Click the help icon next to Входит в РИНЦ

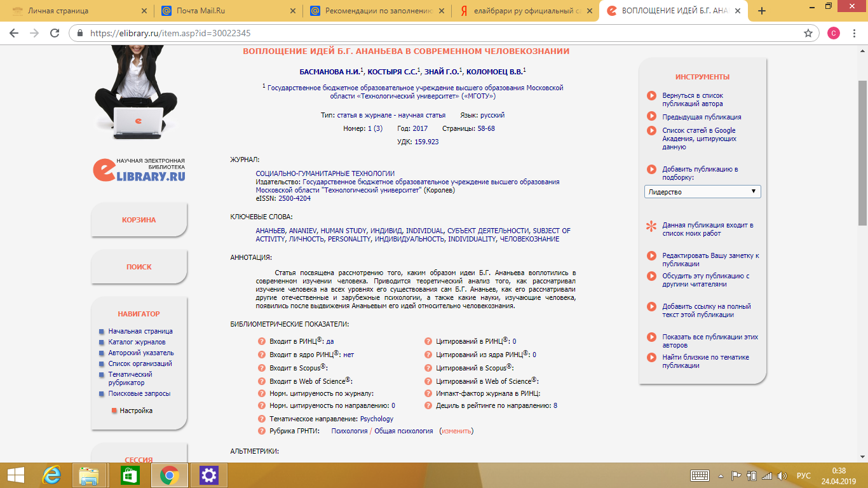[261, 341]
